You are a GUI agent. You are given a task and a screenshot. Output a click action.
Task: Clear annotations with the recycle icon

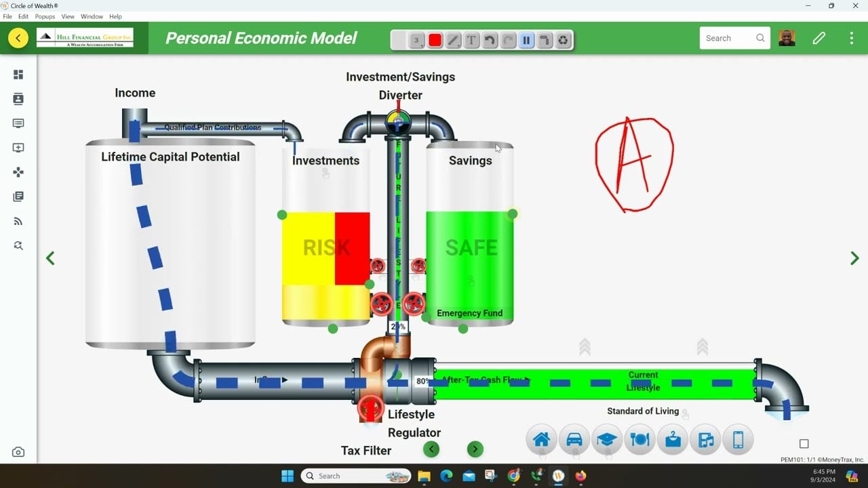[x=563, y=40]
